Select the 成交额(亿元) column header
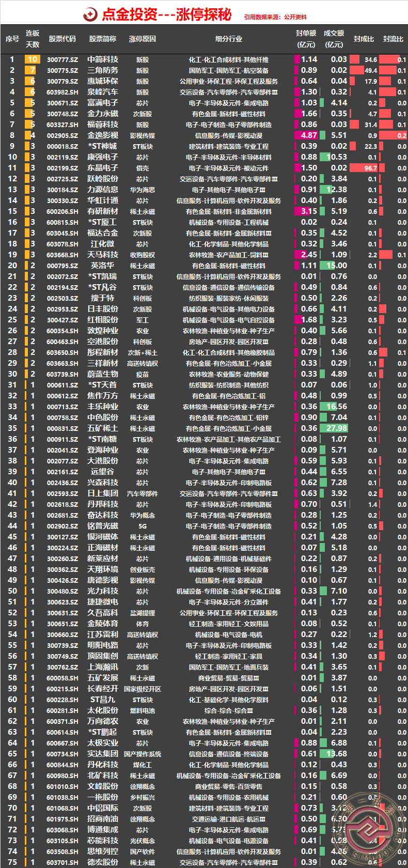Screen dimensions: 408x868 coord(334,39)
